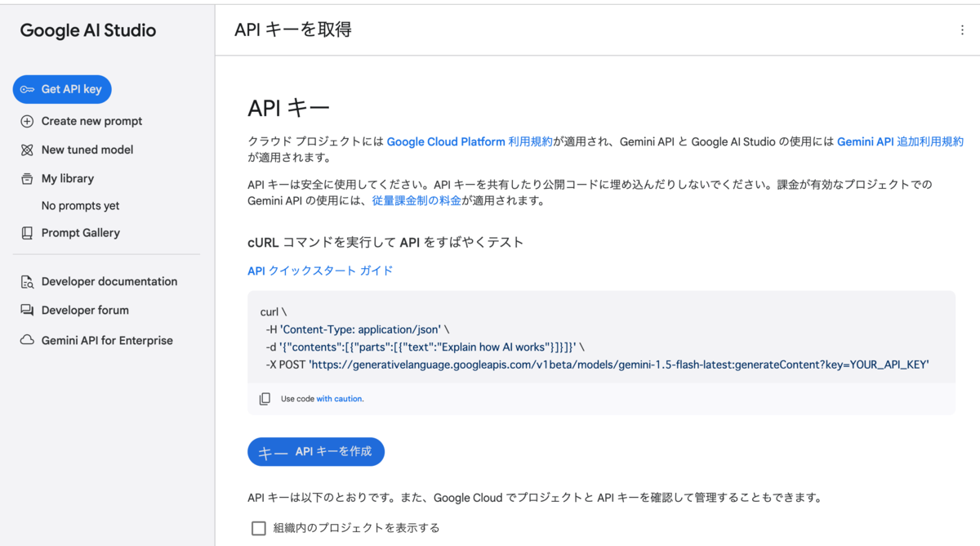Click the 'with caution' link
This screenshot has width=980, height=546.
(x=339, y=399)
